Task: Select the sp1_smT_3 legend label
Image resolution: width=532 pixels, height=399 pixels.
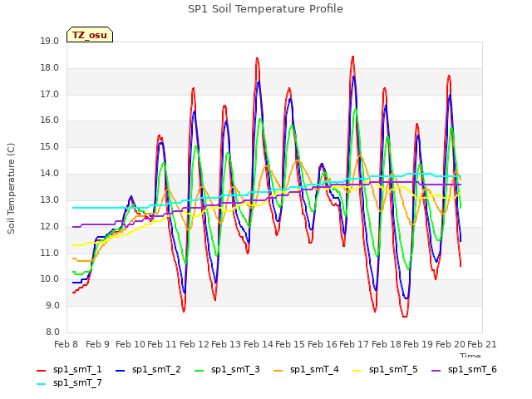Action: (x=235, y=369)
